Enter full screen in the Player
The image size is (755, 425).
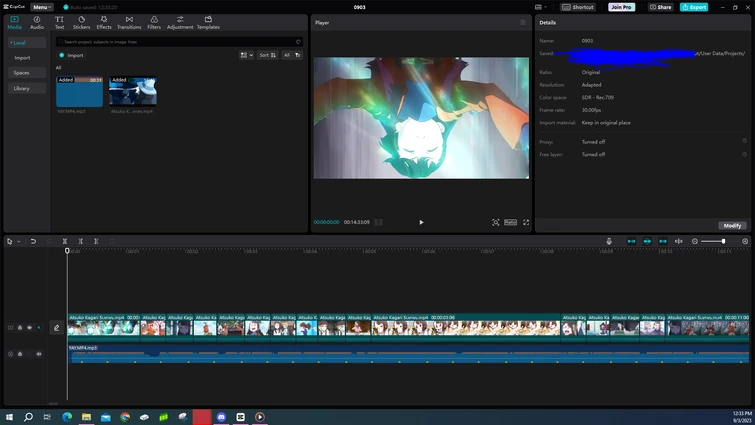point(526,222)
